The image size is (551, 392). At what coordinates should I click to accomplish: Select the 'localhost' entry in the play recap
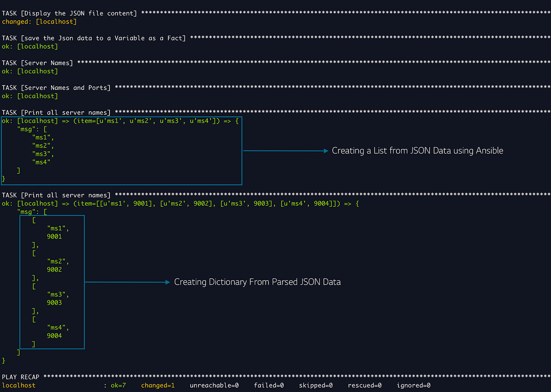click(19, 385)
